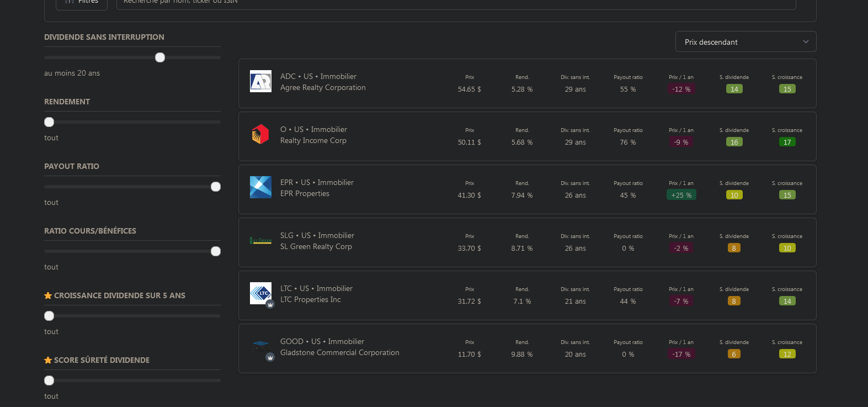Open the Prix descendant sort dropdown
868x407 pixels.
[745, 42]
